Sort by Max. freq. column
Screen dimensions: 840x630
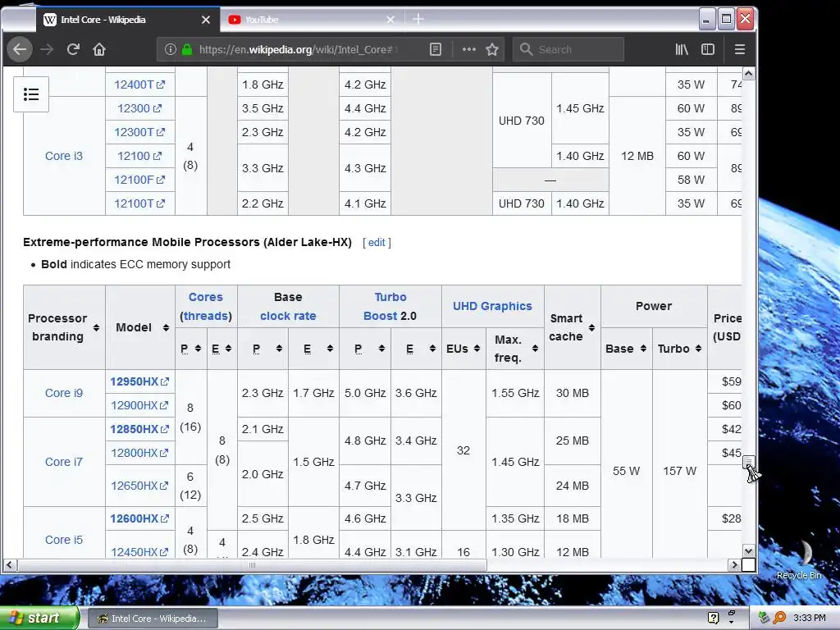point(535,349)
